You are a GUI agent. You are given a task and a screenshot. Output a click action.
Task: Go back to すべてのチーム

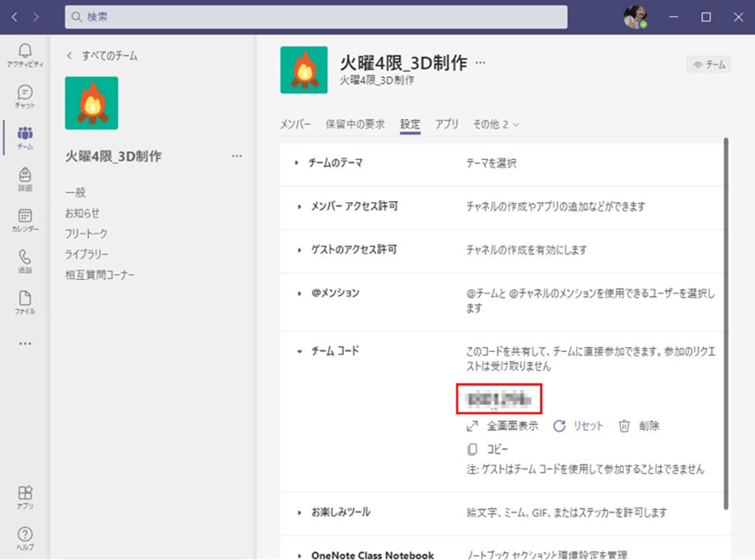tap(102, 56)
